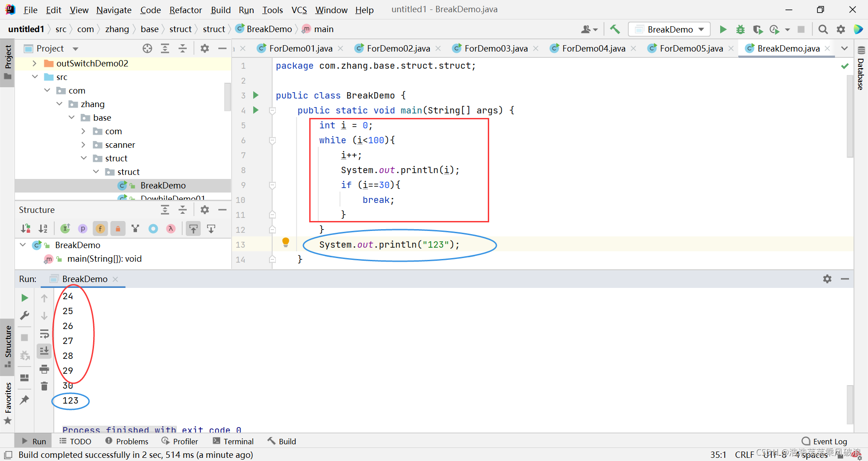Image resolution: width=868 pixels, height=461 pixels.
Task: Show hidden editor tabs dropdown arrow
Action: [844, 48]
